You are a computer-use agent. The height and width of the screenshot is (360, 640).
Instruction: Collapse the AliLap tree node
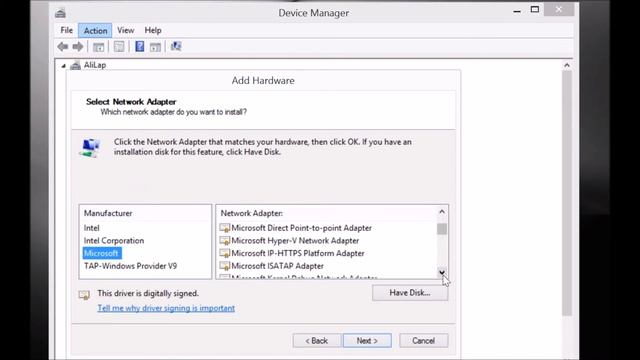point(63,66)
